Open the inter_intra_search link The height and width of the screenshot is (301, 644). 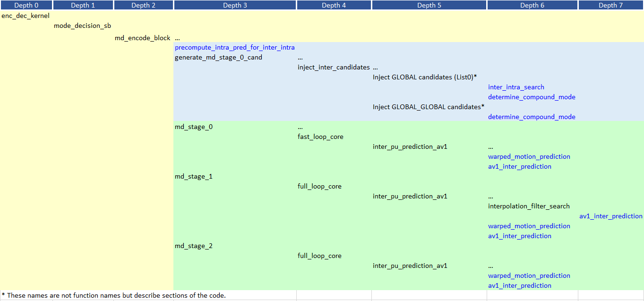[516, 87]
